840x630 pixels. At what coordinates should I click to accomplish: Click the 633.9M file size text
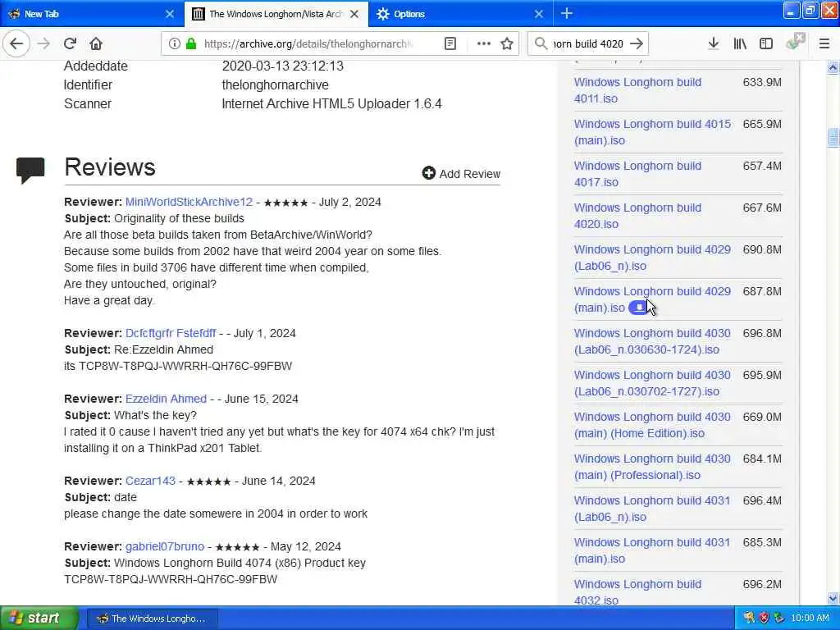click(762, 82)
